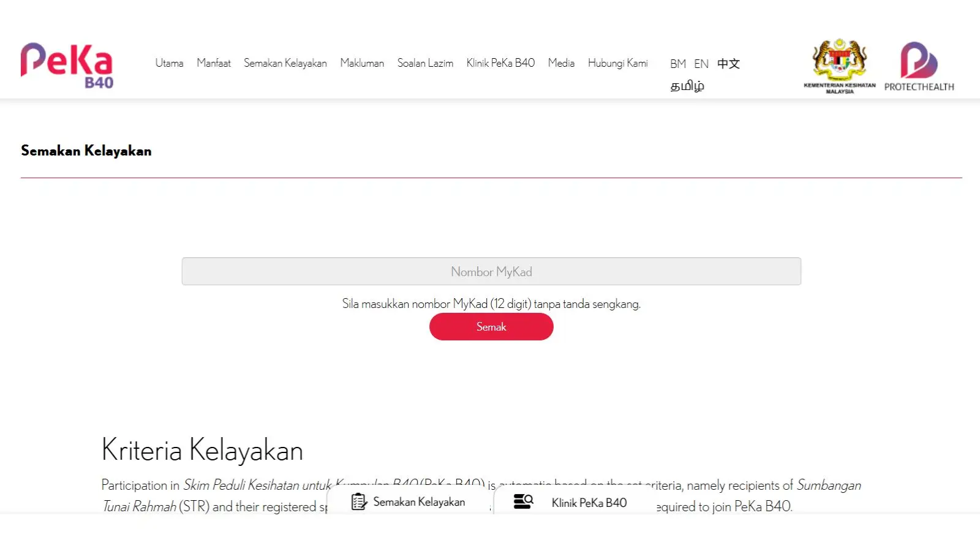The width and height of the screenshot is (980, 551).
Task: Click the clinic search icon beside Klinik PeKa B40
Action: 522,501
